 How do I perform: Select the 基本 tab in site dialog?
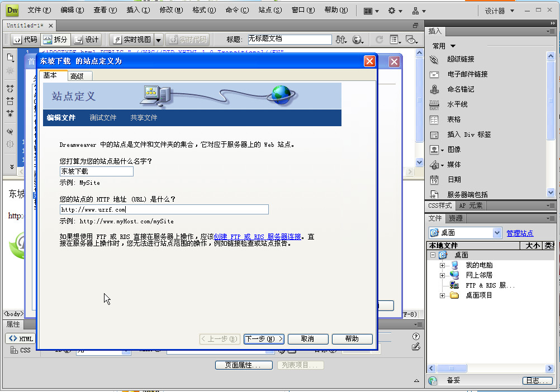tap(53, 75)
